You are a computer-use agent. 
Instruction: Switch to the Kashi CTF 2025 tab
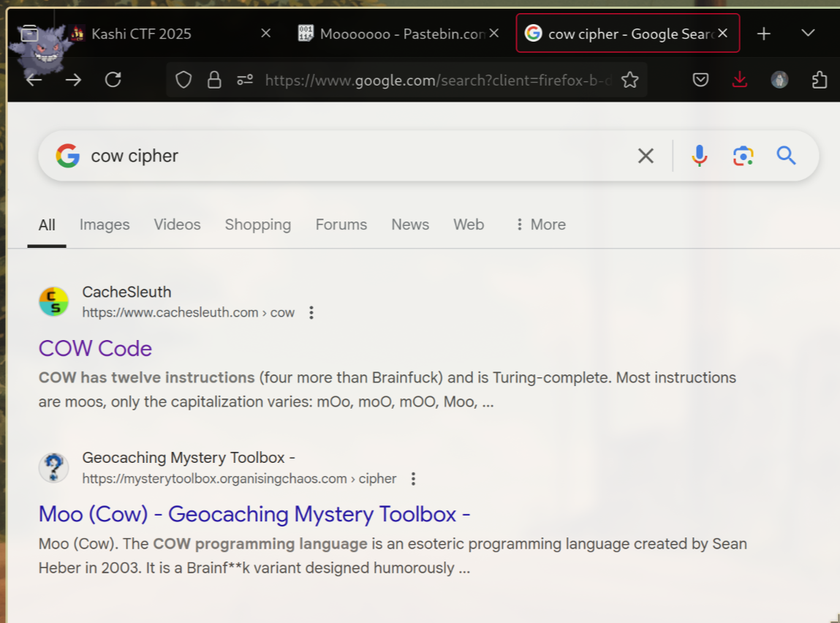171,34
